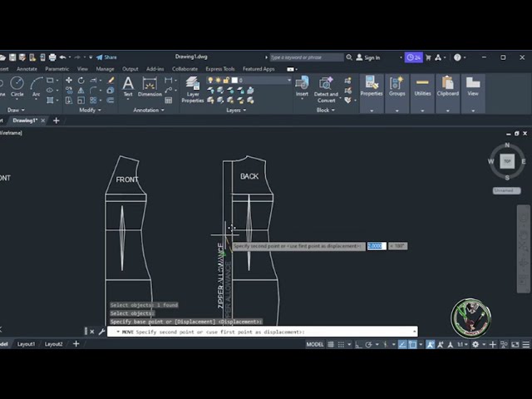Select the Circle draw tool
The height and width of the screenshot is (399, 532).
(17, 86)
